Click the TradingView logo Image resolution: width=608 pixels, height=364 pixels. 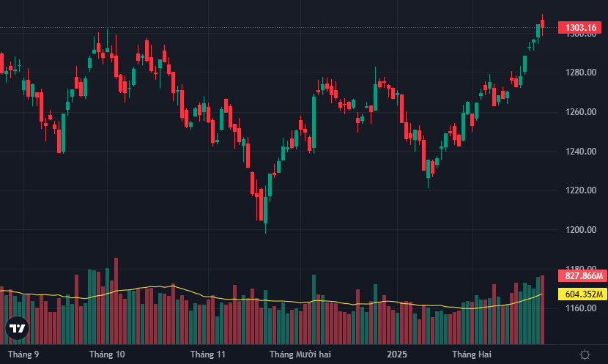pyautogui.click(x=17, y=329)
